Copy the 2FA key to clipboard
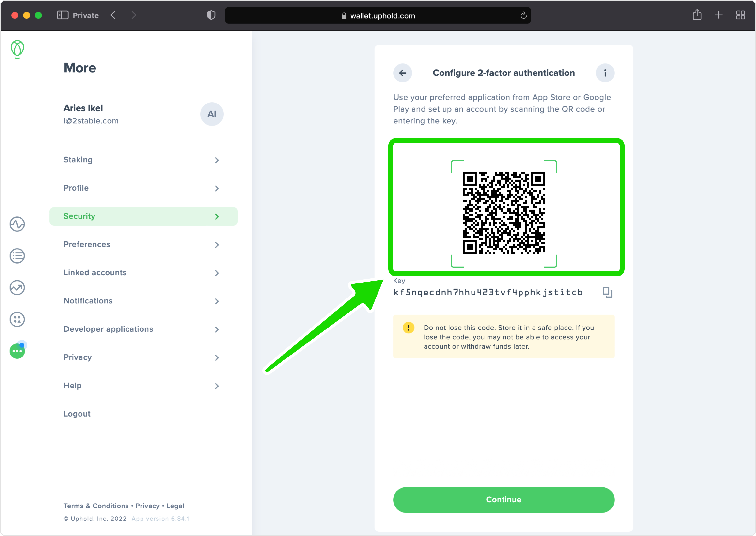This screenshot has height=536, width=756. point(607,292)
